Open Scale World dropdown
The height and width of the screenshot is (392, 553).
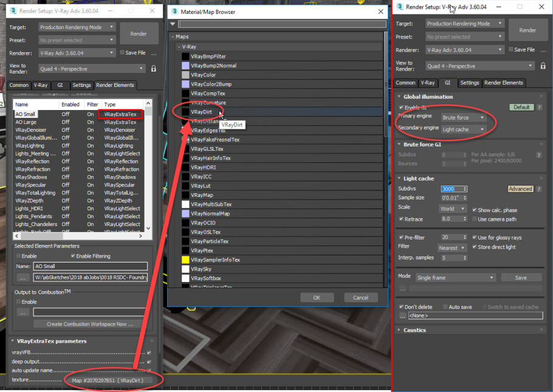click(453, 209)
